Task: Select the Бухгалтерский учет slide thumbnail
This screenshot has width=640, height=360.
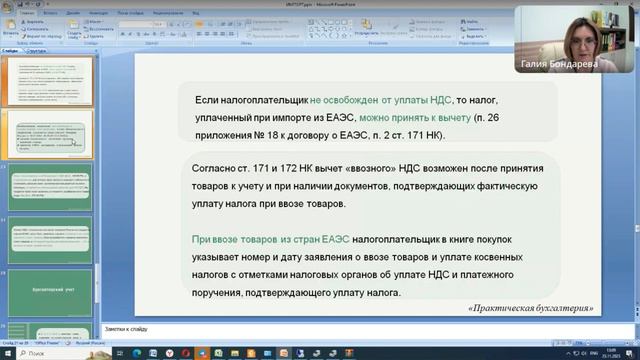Action: 50,292
